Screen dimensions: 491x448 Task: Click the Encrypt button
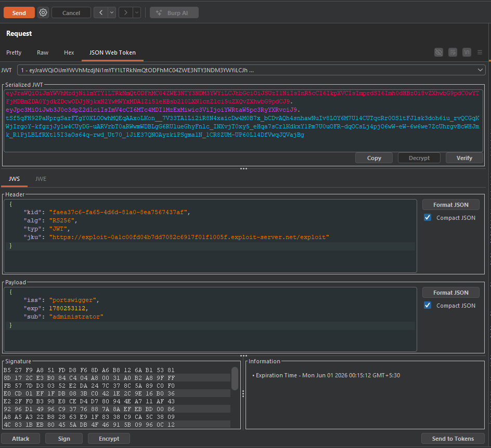(109, 439)
